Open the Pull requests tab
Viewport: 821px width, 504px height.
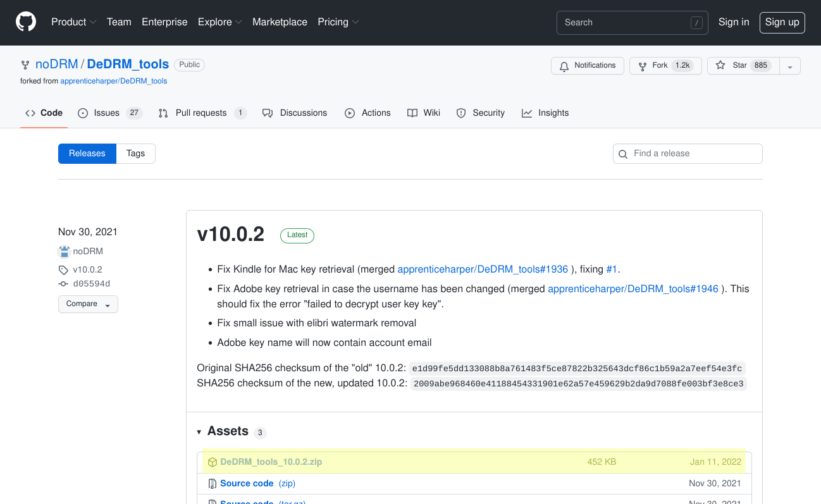tap(201, 113)
